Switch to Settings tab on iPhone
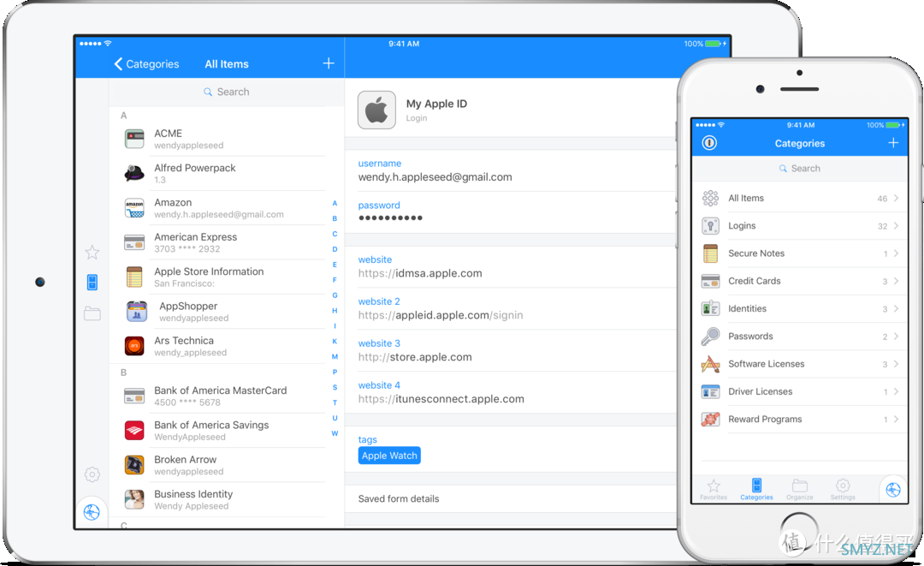Viewport: 924px width, 566px height. (843, 489)
